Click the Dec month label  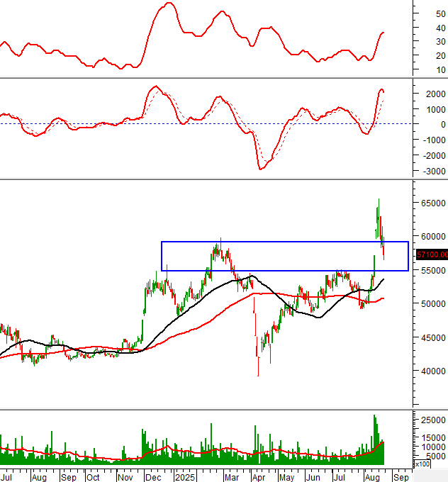[x=153, y=477]
